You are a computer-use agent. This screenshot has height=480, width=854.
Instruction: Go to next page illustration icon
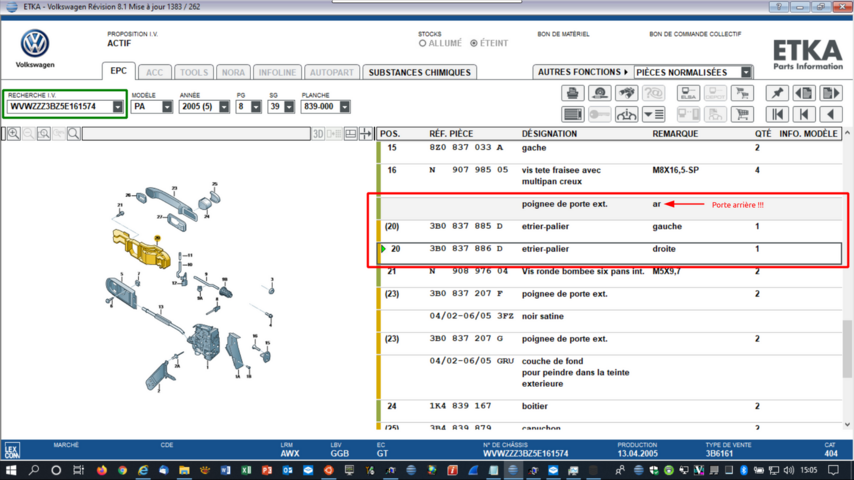831,93
